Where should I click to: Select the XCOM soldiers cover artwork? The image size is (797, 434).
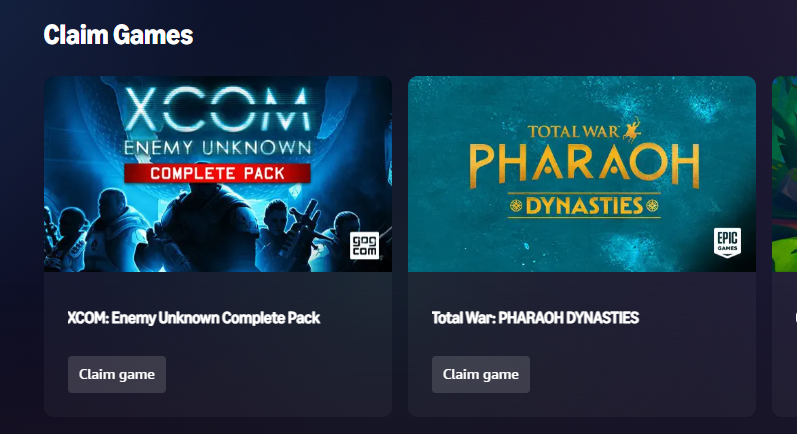218,174
